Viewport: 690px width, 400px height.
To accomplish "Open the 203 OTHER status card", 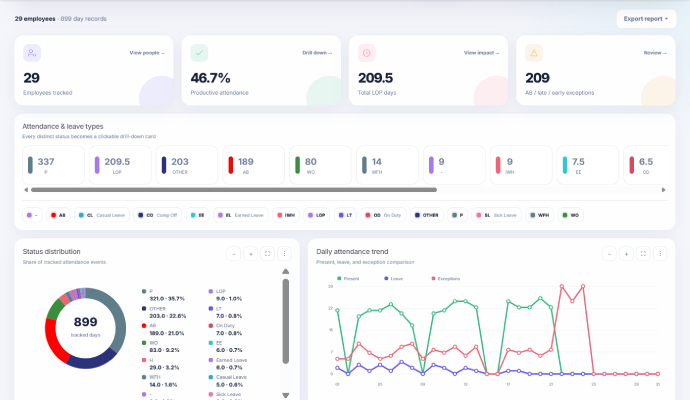I will (x=187, y=165).
